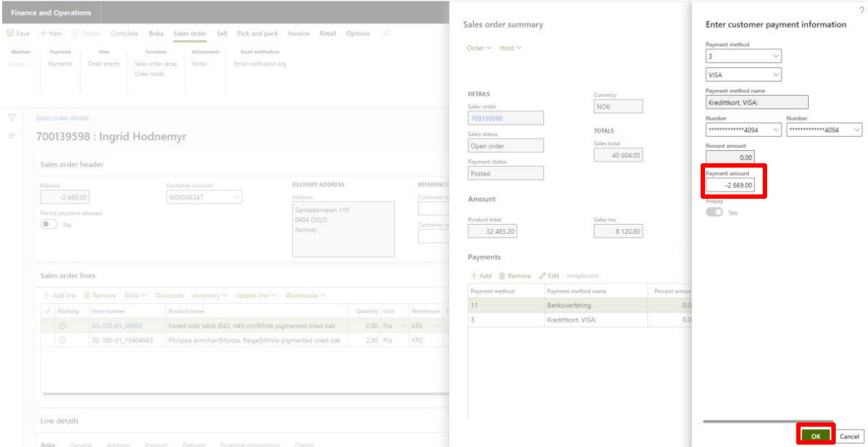Select all rows checkmark in order lines header
The image size is (868, 447).
[48, 311]
